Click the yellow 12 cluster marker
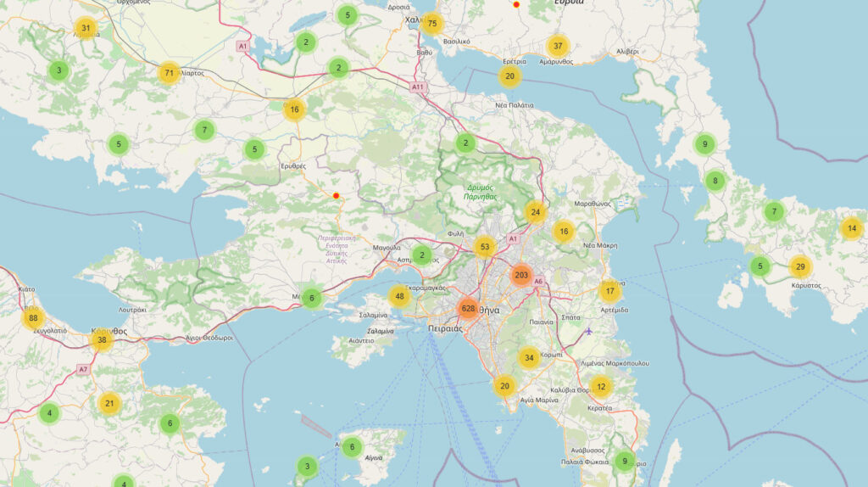The width and height of the screenshot is (868, 487). pyautogui.click(x=601, y=388)
